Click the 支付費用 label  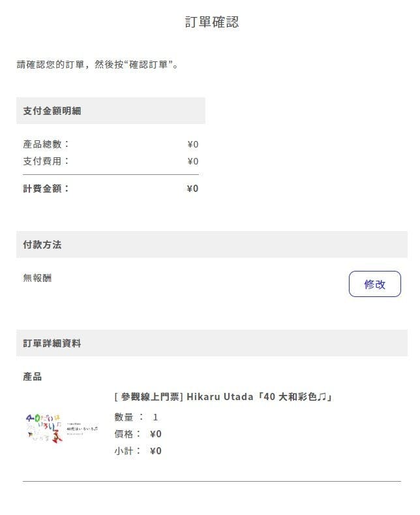(46, 161)
